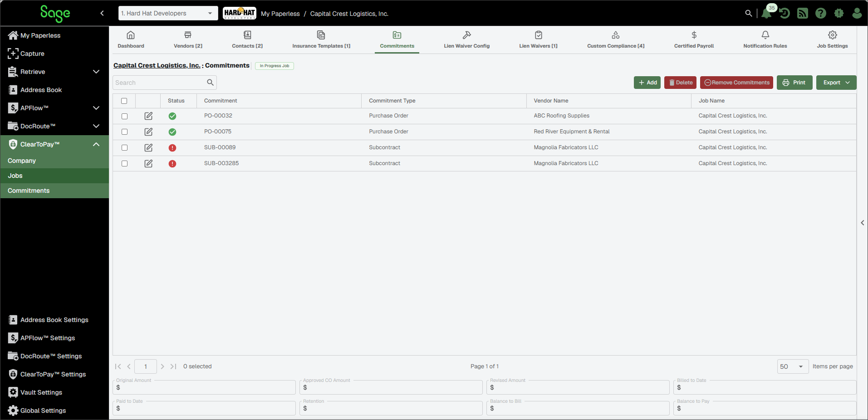
Task: Collapse the ClearToPay sidebar menu
Action: 96,144
